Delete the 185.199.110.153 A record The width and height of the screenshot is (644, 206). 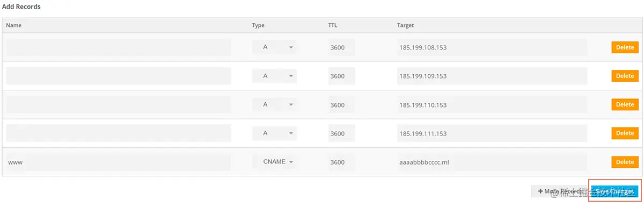click(625, 104)
